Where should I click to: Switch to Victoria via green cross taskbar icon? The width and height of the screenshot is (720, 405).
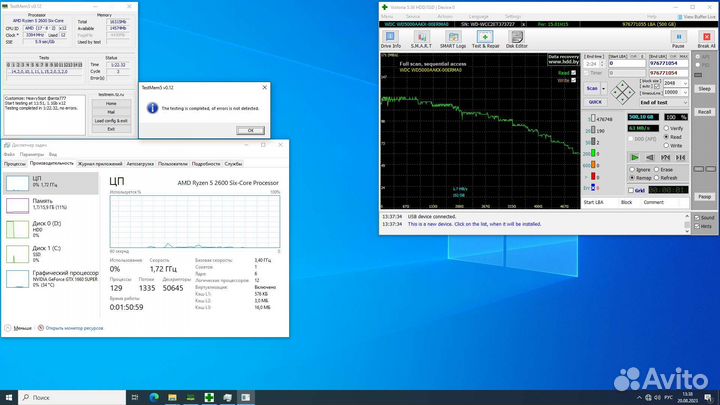click(209, 397)
